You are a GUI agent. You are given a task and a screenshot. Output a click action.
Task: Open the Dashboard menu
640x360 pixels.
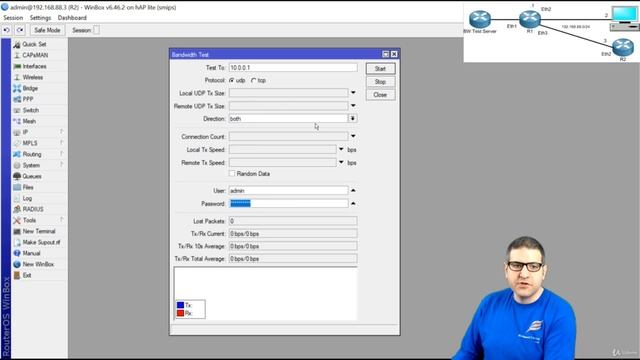(72, 18)
